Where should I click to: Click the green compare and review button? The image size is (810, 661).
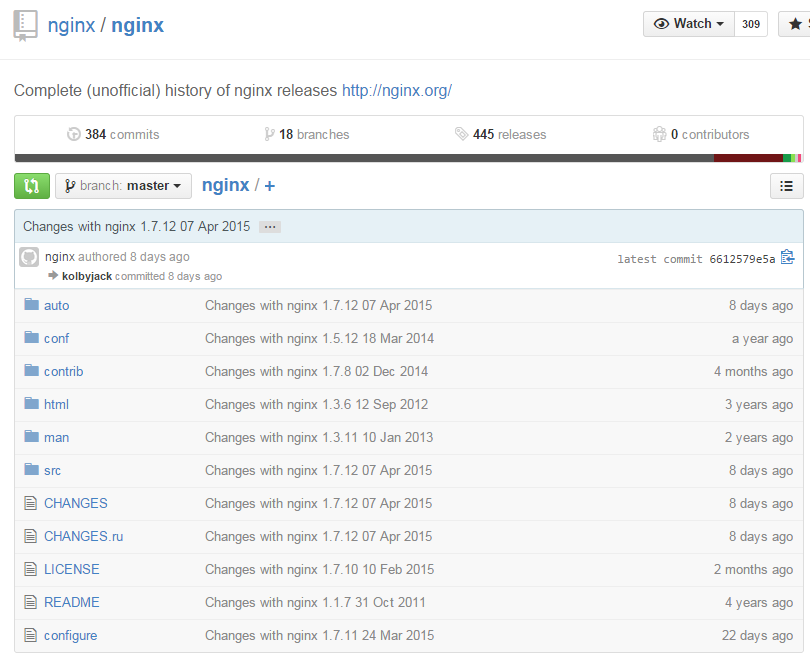coord(32,186)
